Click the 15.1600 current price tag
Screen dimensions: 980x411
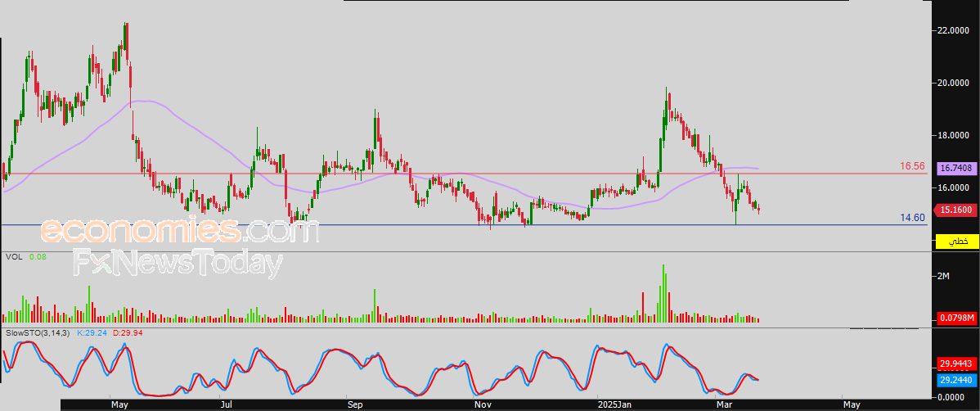(x=955, y=210)
